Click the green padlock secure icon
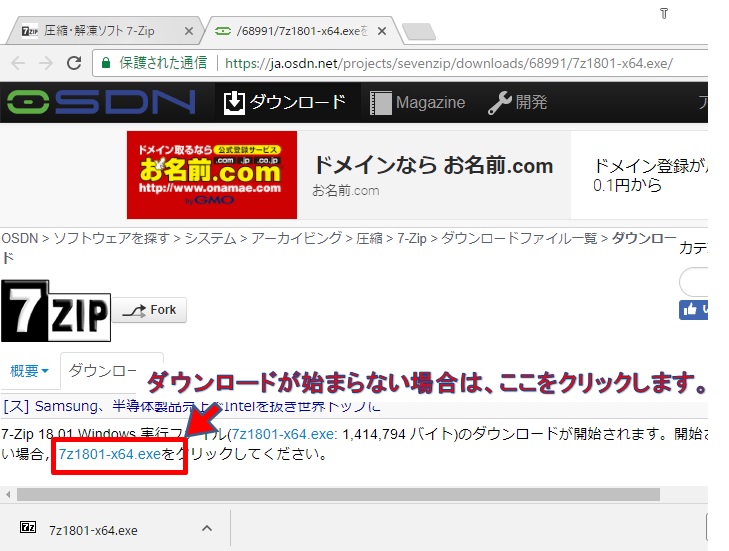Screen dimensions: 729x551 106,63
